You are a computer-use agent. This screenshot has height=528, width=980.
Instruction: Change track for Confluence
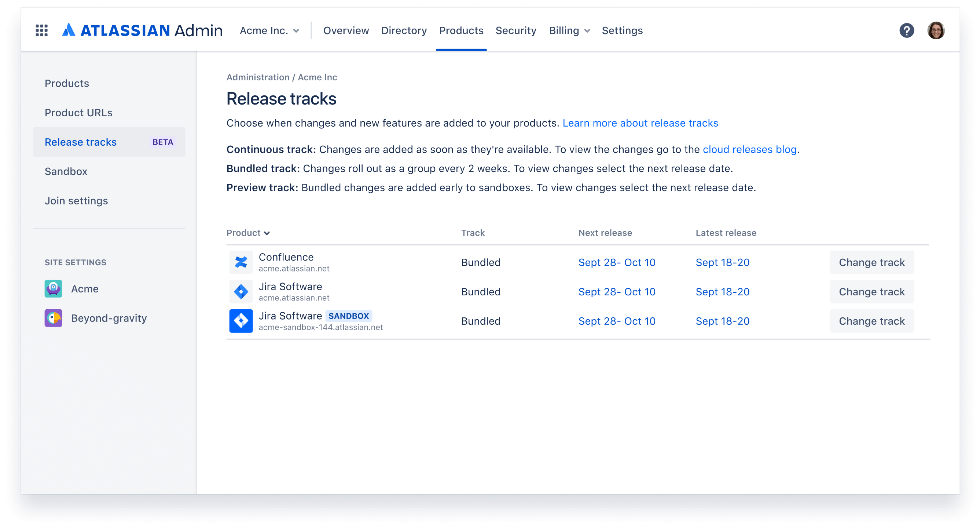coord(871,262)
